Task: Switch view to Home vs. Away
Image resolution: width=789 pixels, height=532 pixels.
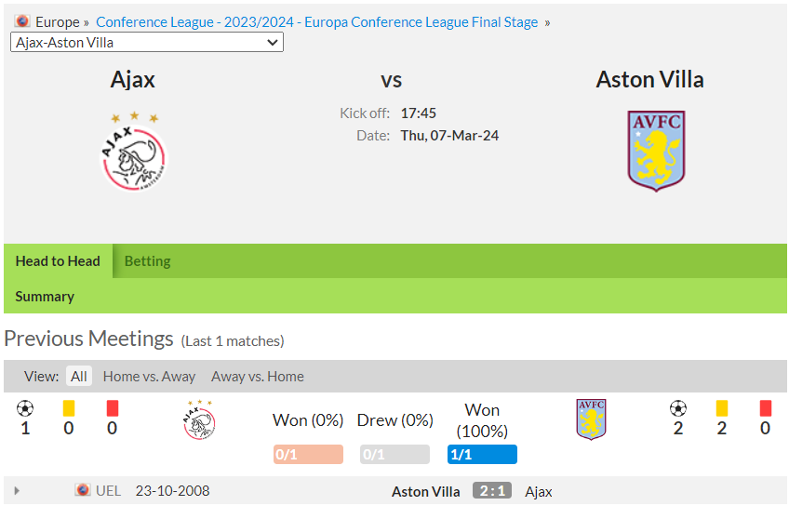Action: click(149, 376)
